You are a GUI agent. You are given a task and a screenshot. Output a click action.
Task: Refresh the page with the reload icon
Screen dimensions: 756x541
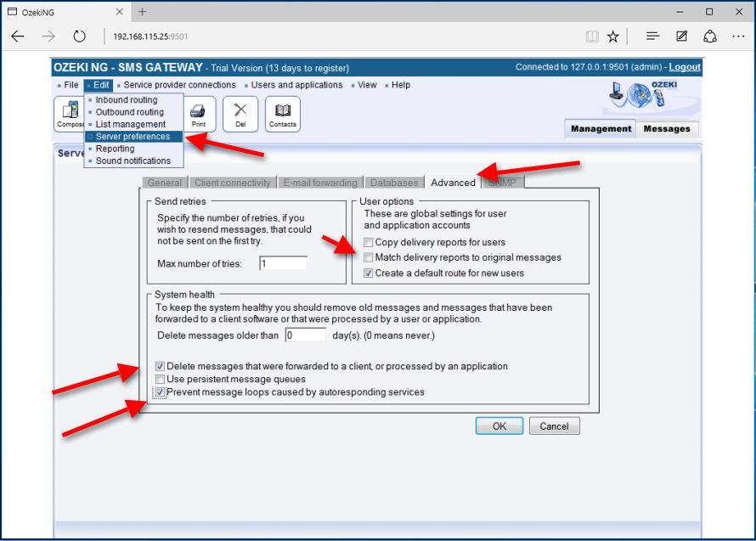[x=79, y=37]
